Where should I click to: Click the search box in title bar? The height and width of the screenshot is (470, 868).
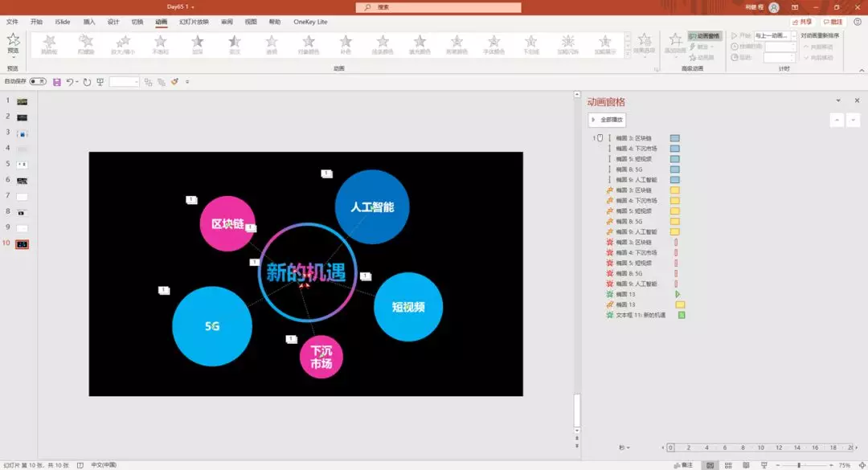[439, 7]
